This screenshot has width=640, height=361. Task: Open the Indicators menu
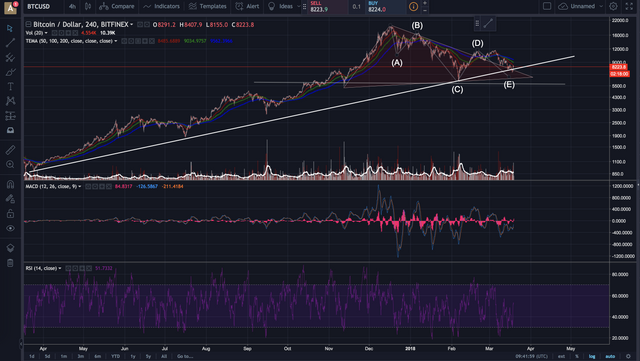point(161,6)
